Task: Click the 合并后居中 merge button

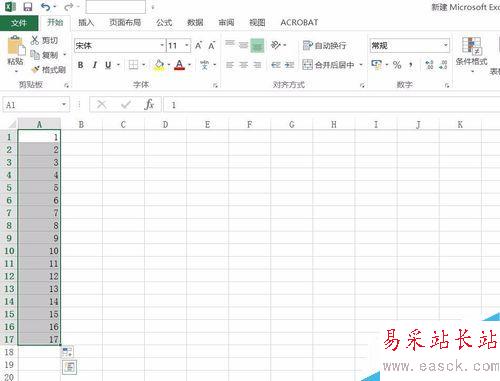Action: point(328,65)
